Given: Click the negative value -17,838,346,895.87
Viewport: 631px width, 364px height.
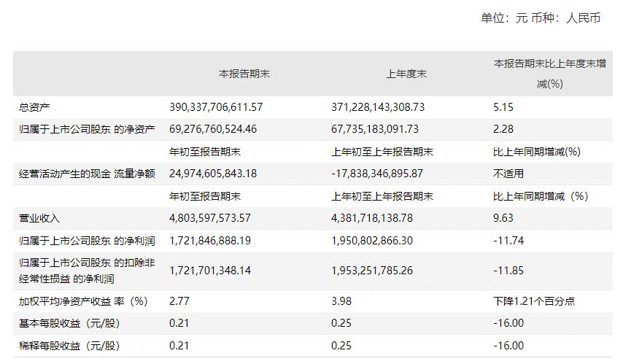Looking at the screenshot, I should [x=377, y=174].
